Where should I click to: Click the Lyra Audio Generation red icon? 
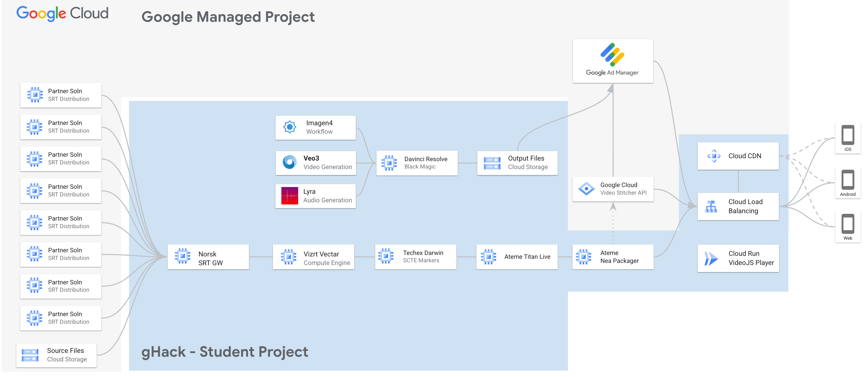(289, 196)
